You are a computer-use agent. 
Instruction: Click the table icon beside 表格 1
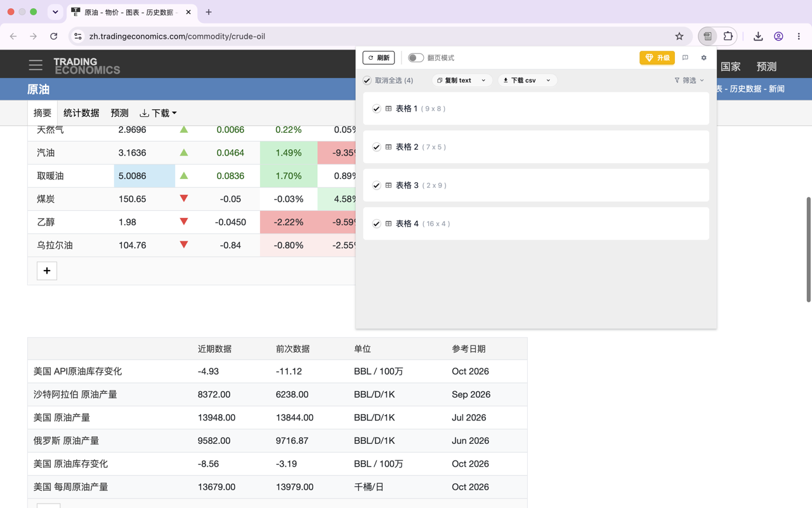pyautogui.click(x=388, y=109)
